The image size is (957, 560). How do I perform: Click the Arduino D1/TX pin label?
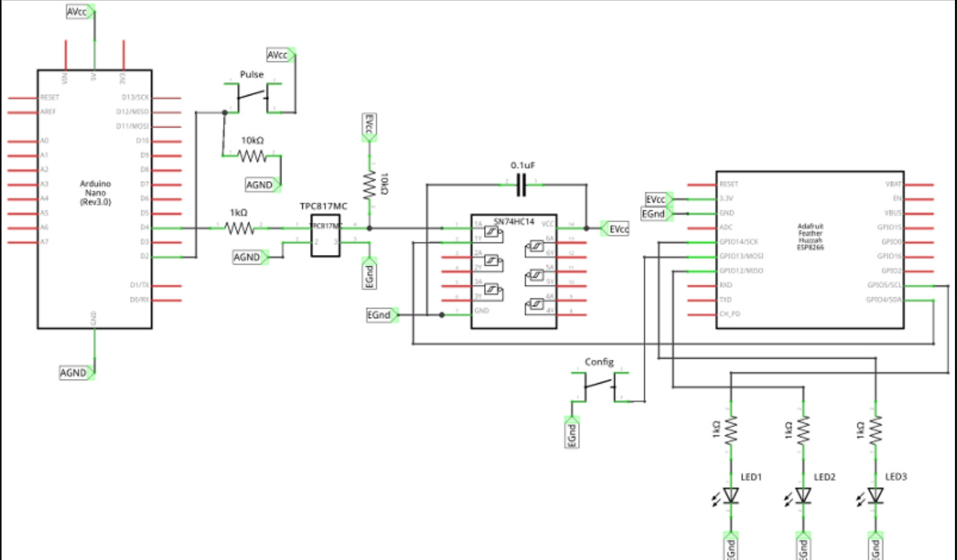coord(140,285)
